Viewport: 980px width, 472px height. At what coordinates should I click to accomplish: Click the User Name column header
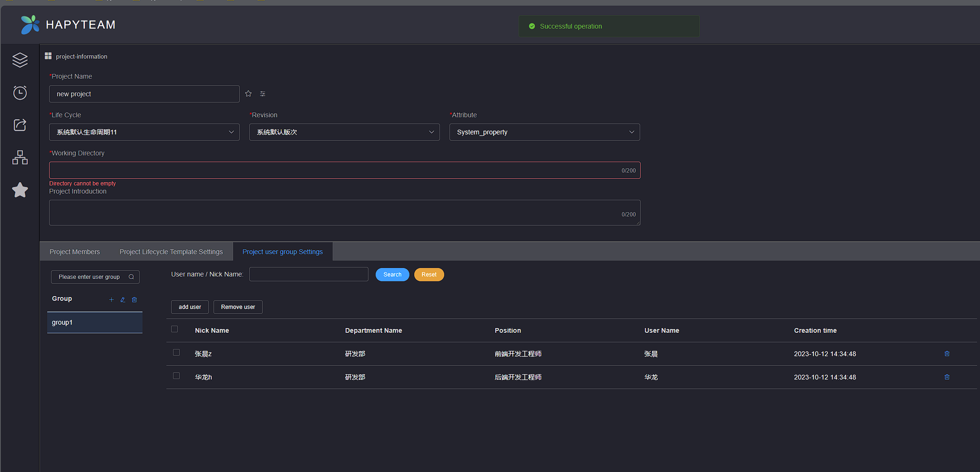click(662, 330)
